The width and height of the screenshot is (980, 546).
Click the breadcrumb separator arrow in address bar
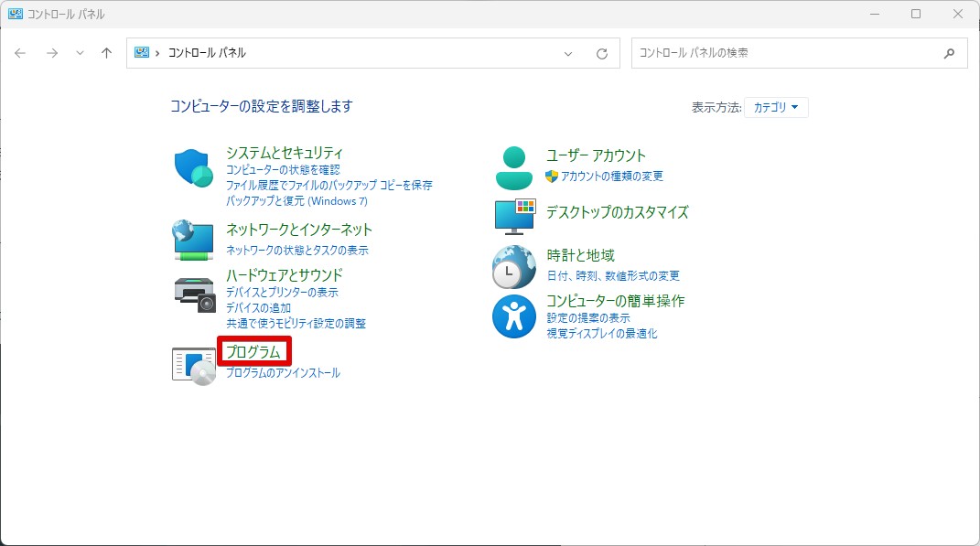pyautogui.click(x=157, y=54)
